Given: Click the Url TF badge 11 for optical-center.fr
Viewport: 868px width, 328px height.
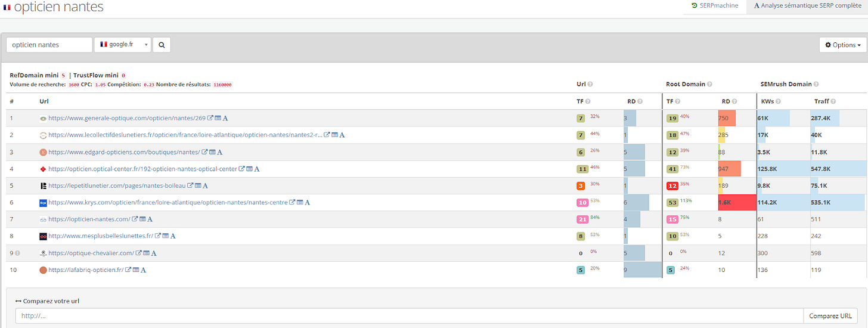Looking at the screenshot, I should pos(581,169).
